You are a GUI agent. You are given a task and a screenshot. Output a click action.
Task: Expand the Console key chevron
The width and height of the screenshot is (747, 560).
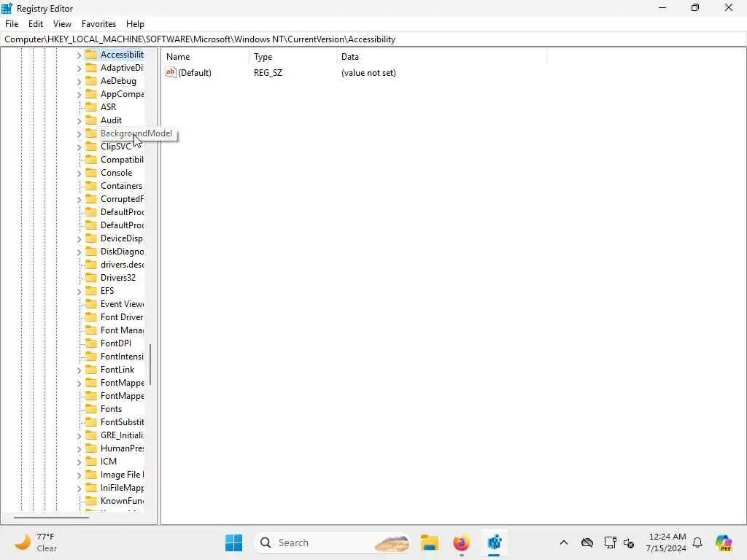click(x=79, y=174)
